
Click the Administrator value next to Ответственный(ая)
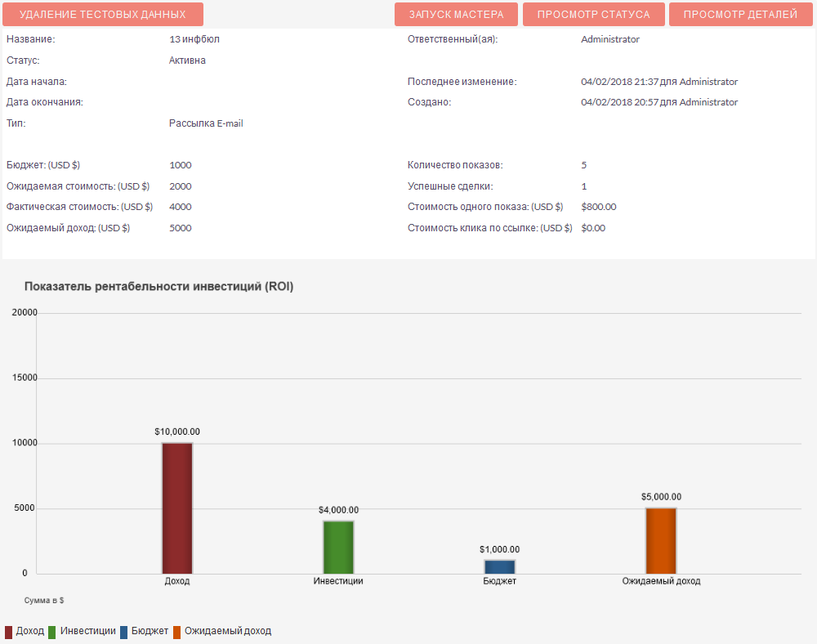coord(609,39)
